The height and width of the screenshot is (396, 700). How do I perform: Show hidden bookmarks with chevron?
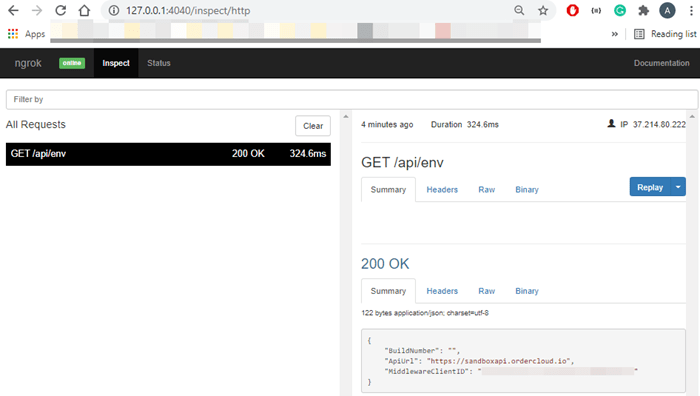click(615, 34)
